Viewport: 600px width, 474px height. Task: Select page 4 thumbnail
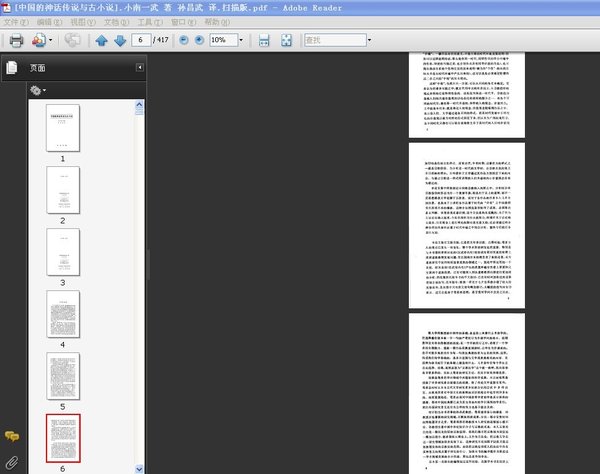63,314
